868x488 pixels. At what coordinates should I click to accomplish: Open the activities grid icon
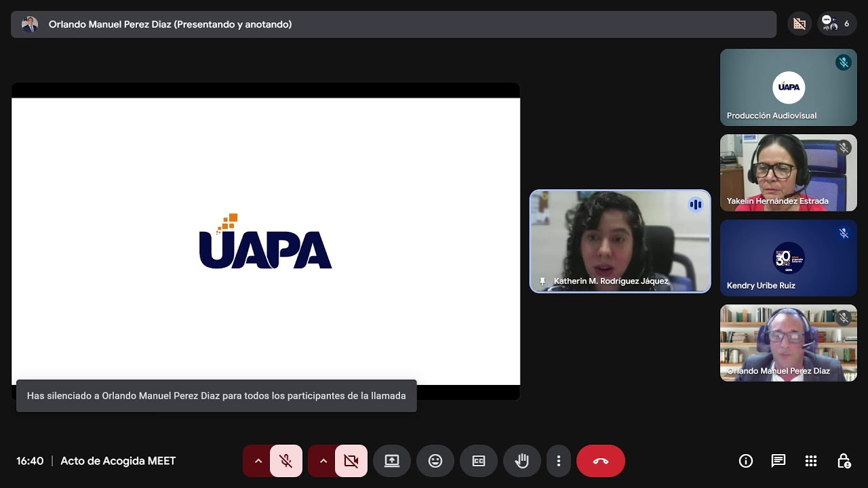811,461
